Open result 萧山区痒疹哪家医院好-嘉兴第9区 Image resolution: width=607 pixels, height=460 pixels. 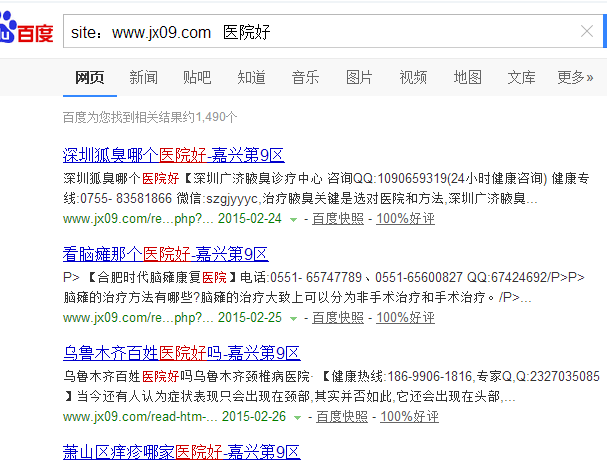[x=182, y=452]
